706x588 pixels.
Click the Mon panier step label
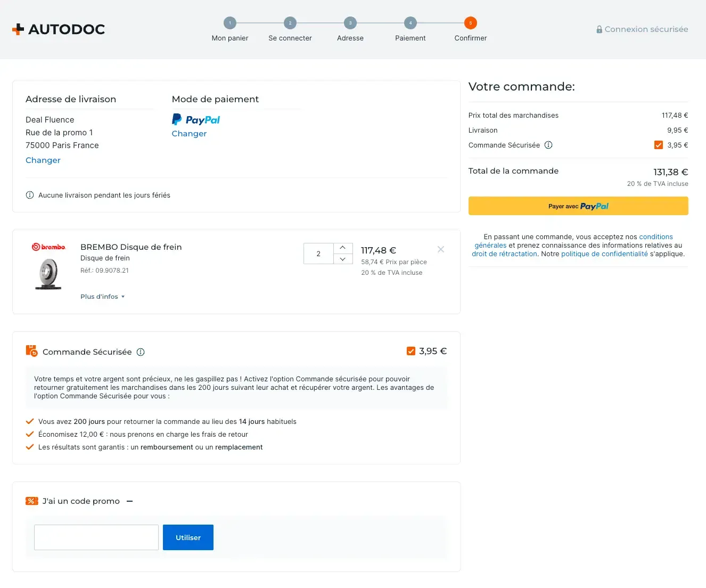coord(230,38)
